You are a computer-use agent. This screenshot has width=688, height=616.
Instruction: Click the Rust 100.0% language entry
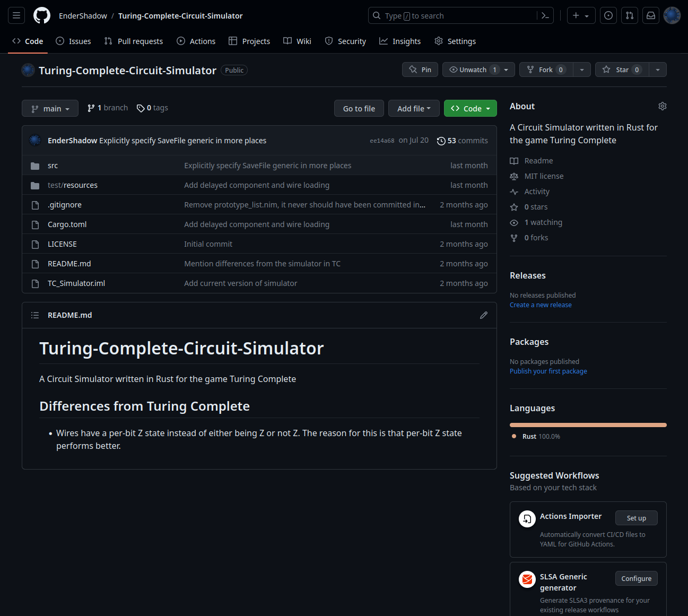pos(536,437)
